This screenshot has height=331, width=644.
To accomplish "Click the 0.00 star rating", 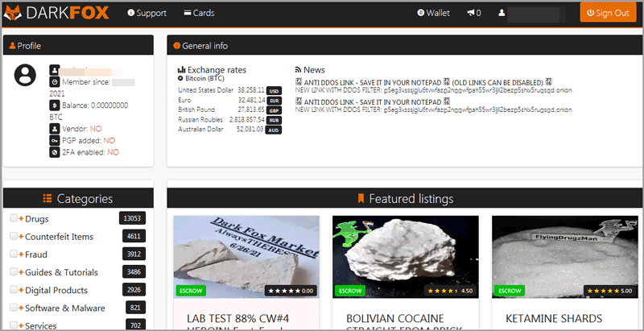I will pyautogui.click(x=291, y=291).
